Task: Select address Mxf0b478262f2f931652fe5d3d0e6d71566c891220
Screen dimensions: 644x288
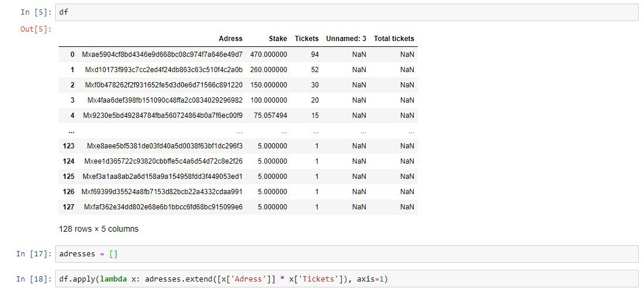Action: coord(164,85)
